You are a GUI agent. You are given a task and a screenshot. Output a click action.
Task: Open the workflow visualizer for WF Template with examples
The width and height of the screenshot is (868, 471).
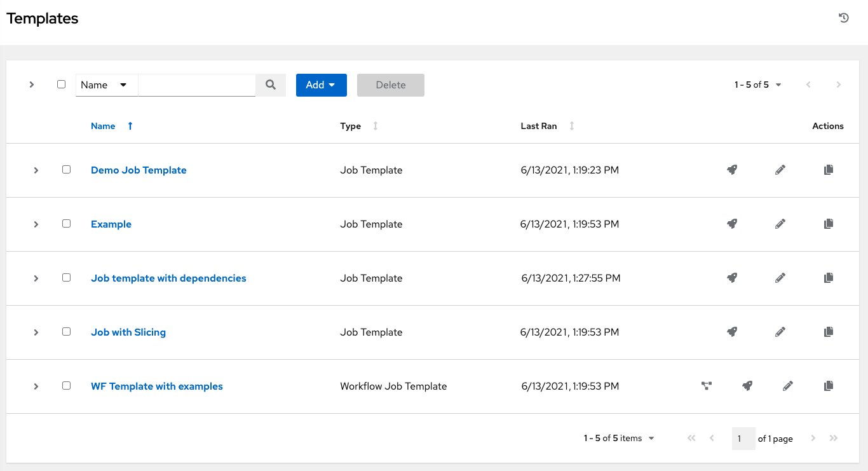pyautogui.click(x=707, y=386)
